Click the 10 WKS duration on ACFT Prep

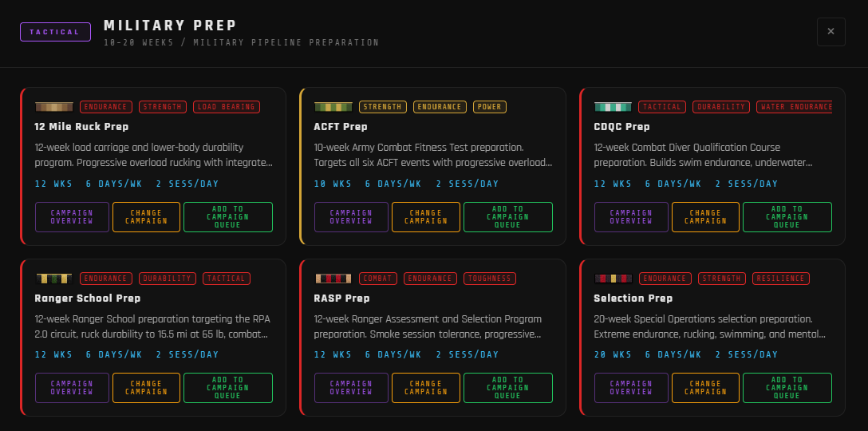pos(333,184)
